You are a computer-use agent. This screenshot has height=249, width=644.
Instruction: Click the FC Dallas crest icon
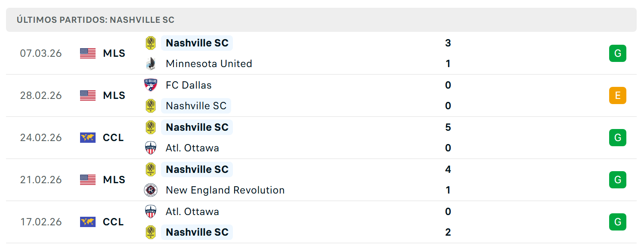tap(150, 85)
